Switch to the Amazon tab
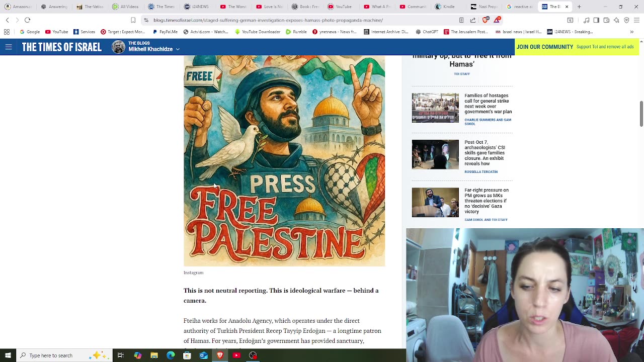644x362 pixels. coord(19,7)
